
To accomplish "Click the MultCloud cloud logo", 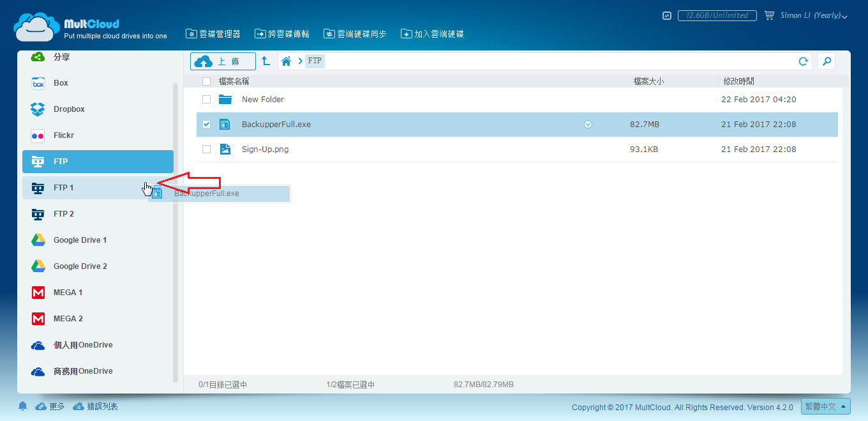I will click(x=37, y=27).
